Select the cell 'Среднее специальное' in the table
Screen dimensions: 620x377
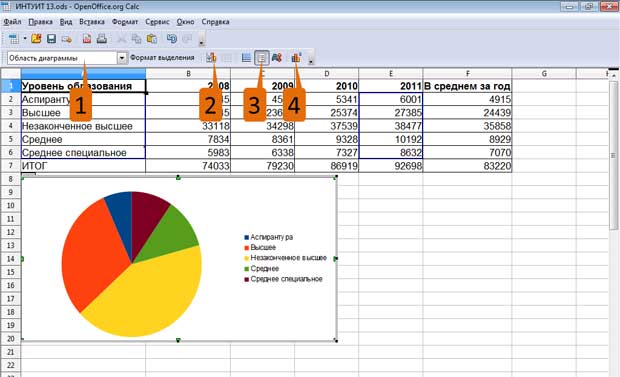(83, 153)
